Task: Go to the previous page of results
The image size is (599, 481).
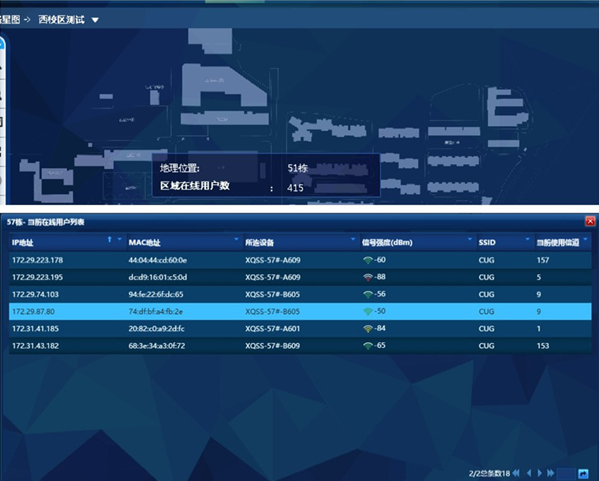Action: tap(529, 473)
